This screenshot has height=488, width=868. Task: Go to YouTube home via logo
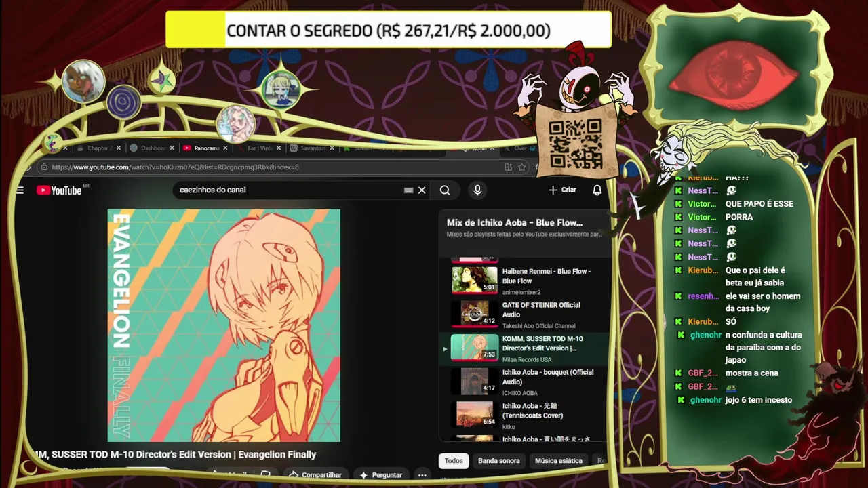[59, 190]
